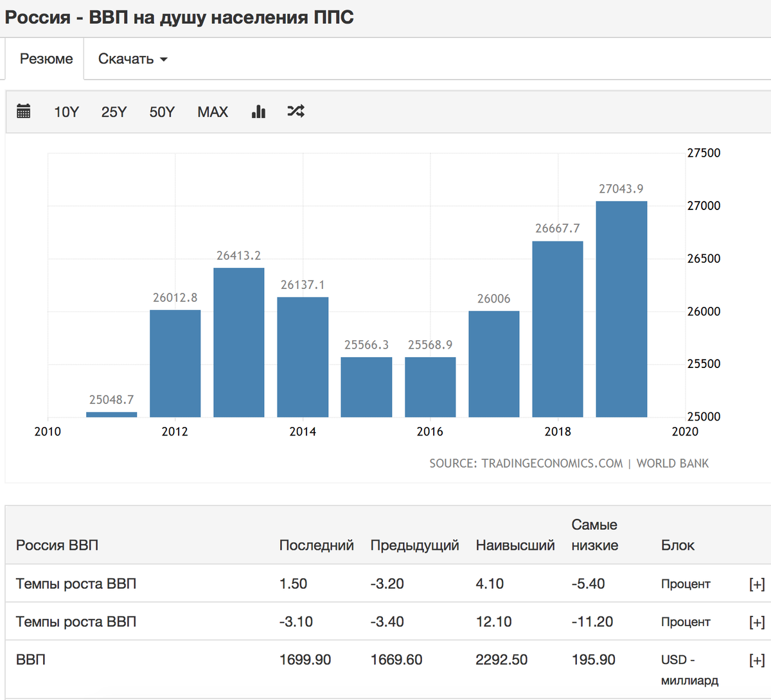The image size is (771, 700).
Task: Click the TRADINGECONOMICS.COM source text
Action: coord(552,463)
